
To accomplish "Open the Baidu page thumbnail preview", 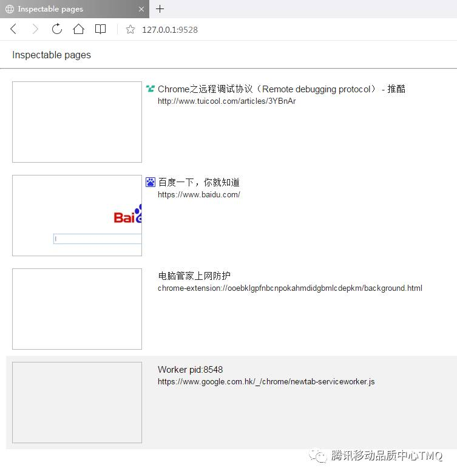I will tap(77, 216).
